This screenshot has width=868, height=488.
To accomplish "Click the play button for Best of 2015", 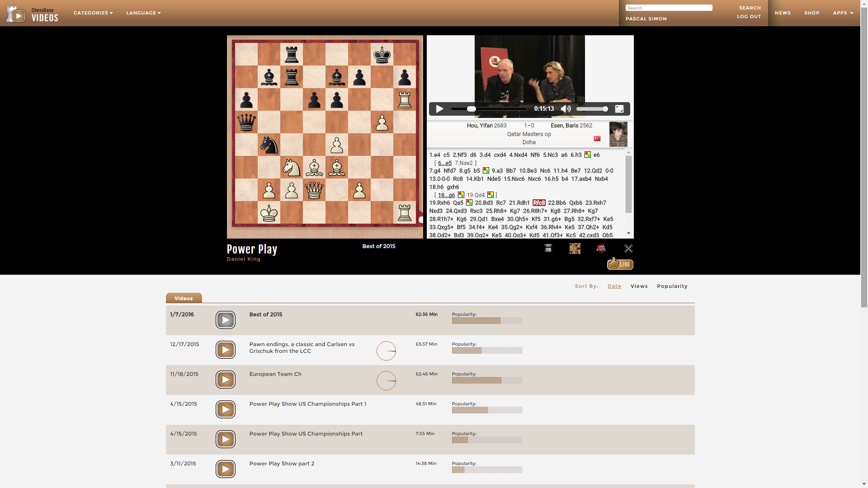I will (225, 319).
